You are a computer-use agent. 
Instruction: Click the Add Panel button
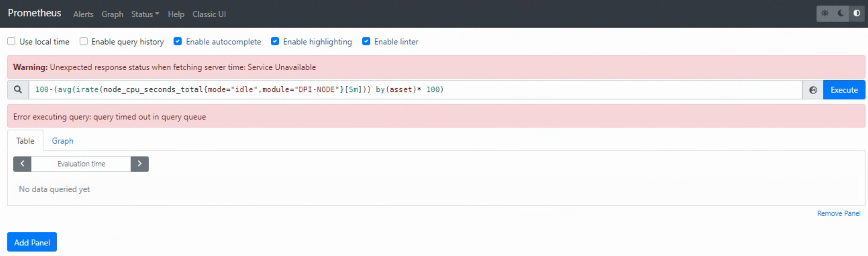(32, 242)
